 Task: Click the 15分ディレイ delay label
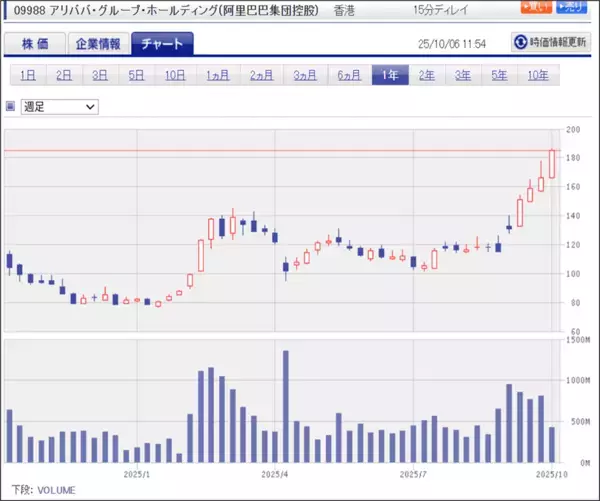click(441, 10)
